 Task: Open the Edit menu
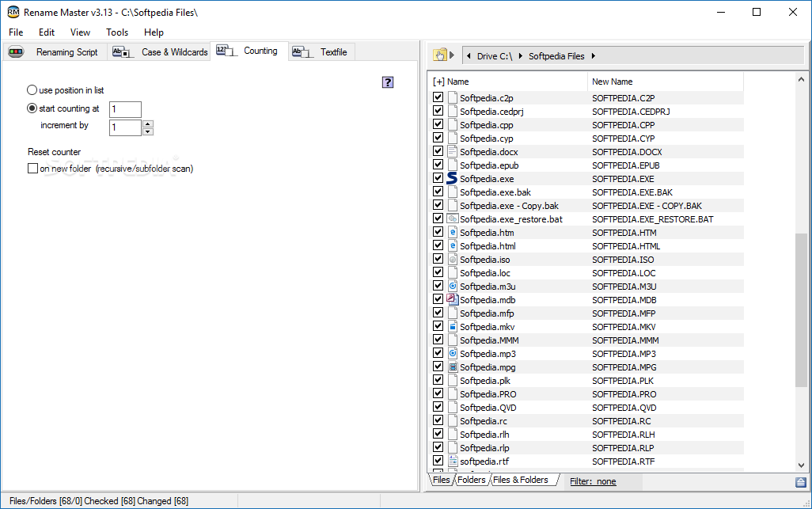point(47,32)
